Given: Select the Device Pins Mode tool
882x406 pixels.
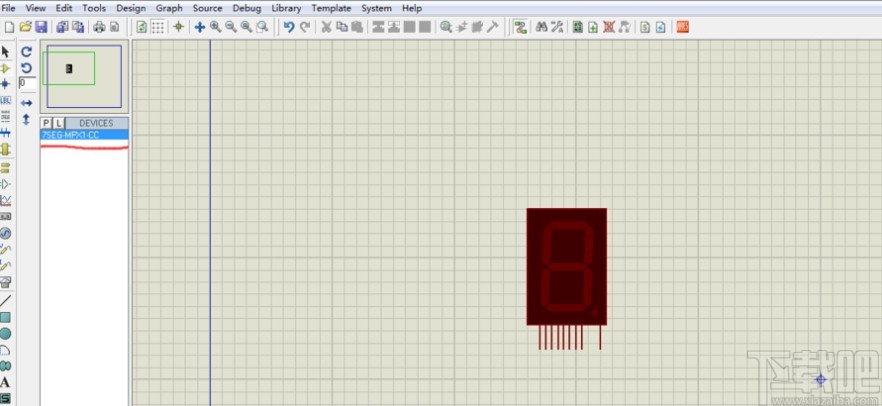Looking at the screenshot, I should [6, 184].
